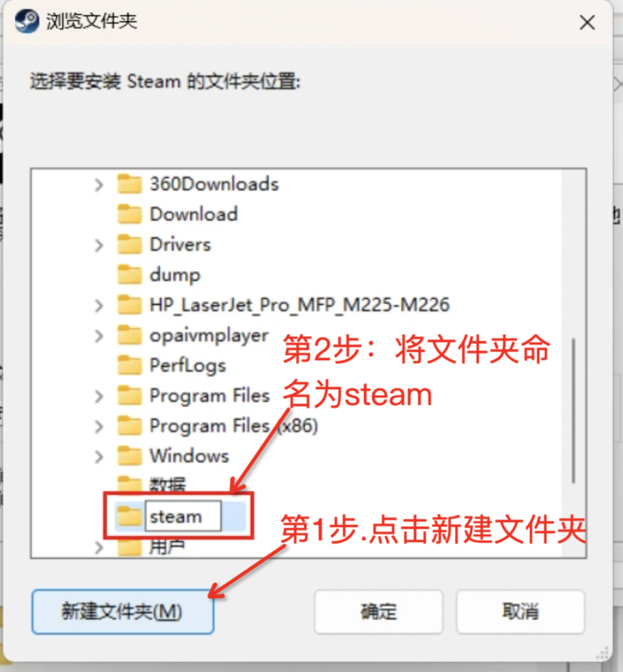The image size is (623, 672).
Task: Expand the Drivers folder
Action: [x=99, y=245]
